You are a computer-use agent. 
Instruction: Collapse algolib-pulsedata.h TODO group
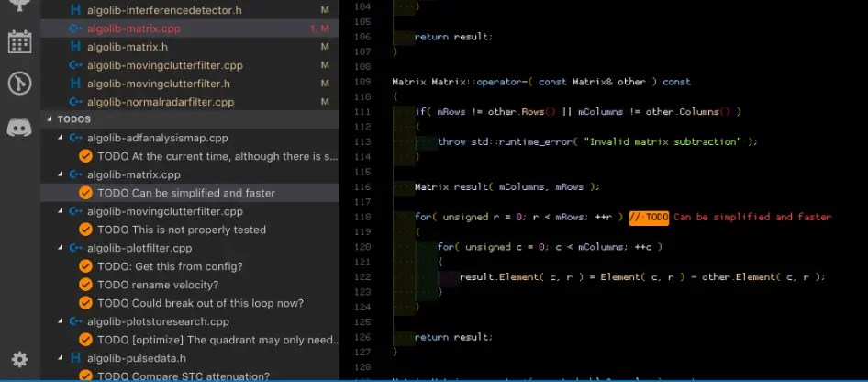(x=61, y=358)
